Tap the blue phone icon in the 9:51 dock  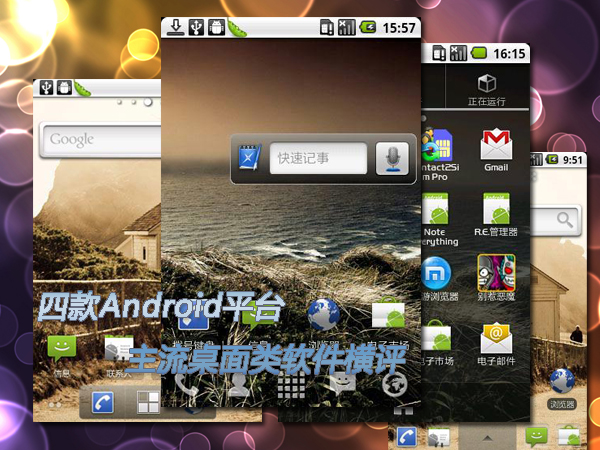407,437
